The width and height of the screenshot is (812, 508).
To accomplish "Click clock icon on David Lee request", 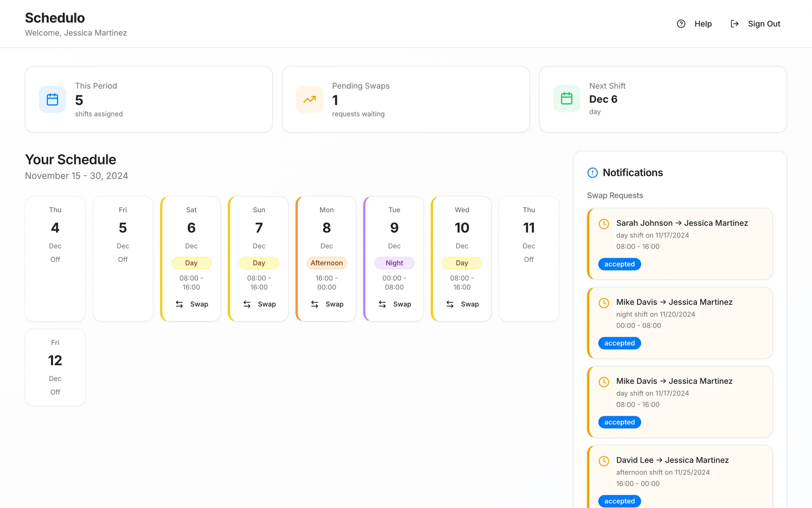I will (x=604, y=461).
